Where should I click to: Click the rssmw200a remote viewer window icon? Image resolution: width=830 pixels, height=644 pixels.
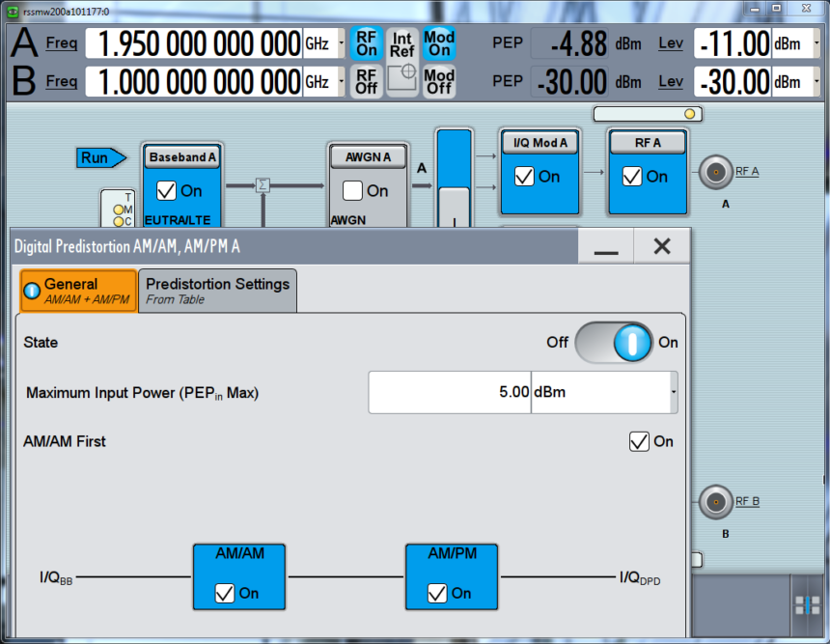tap(12, 12)
